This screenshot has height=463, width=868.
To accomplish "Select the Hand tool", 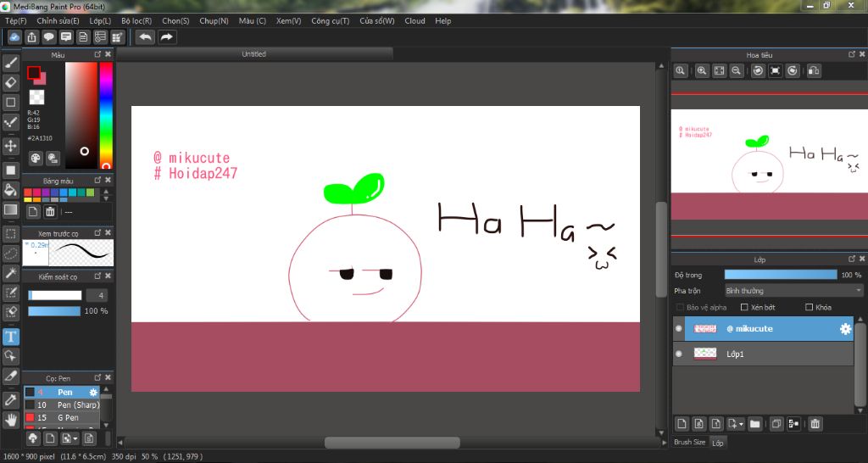I will tap(10, 420).
